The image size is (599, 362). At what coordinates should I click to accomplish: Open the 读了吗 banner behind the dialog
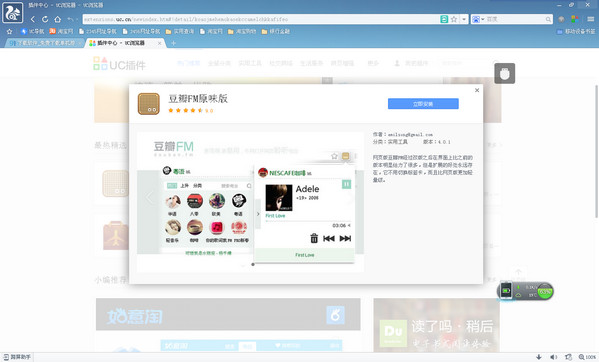click(437, 325)
